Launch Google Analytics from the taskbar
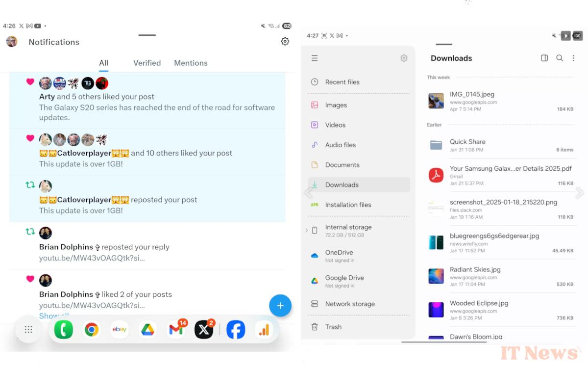The width and height of the screenshot is (588, 368). (264, 330)
